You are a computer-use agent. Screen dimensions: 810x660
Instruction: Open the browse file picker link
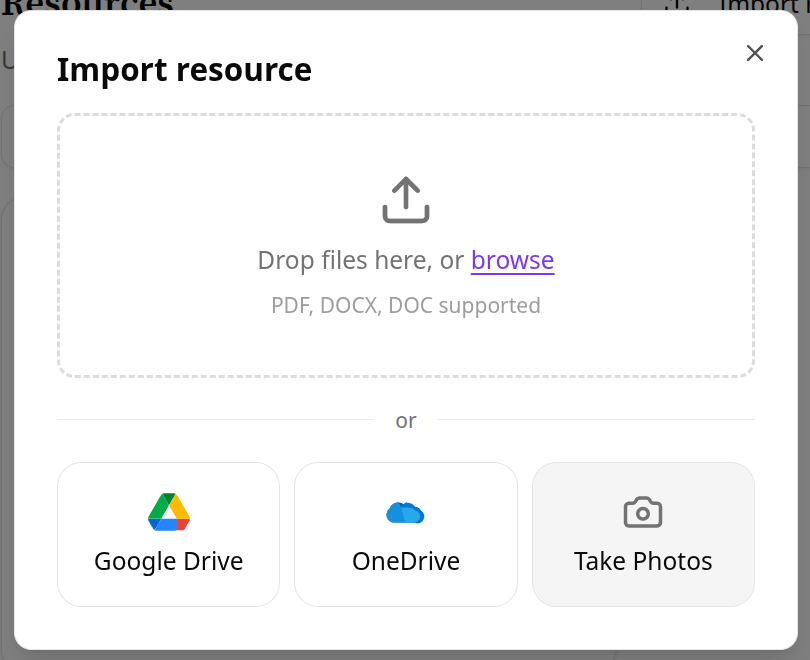click(x=512, y=260)
